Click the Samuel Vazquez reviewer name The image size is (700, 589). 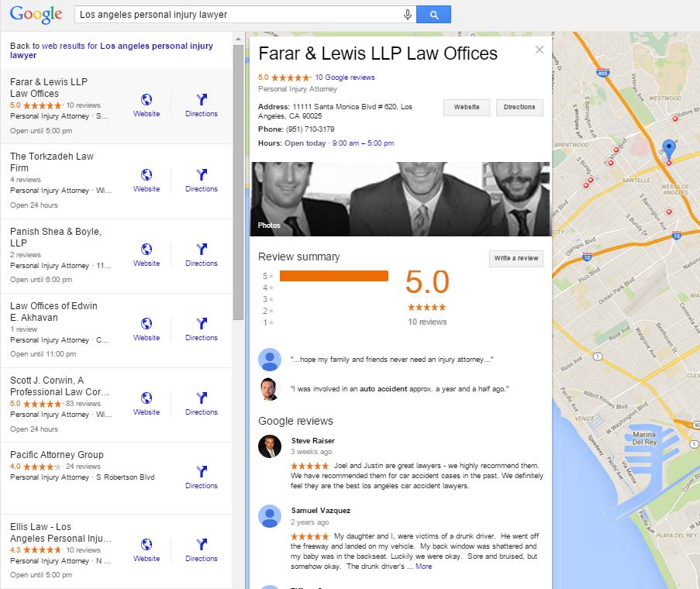point(320,511)
